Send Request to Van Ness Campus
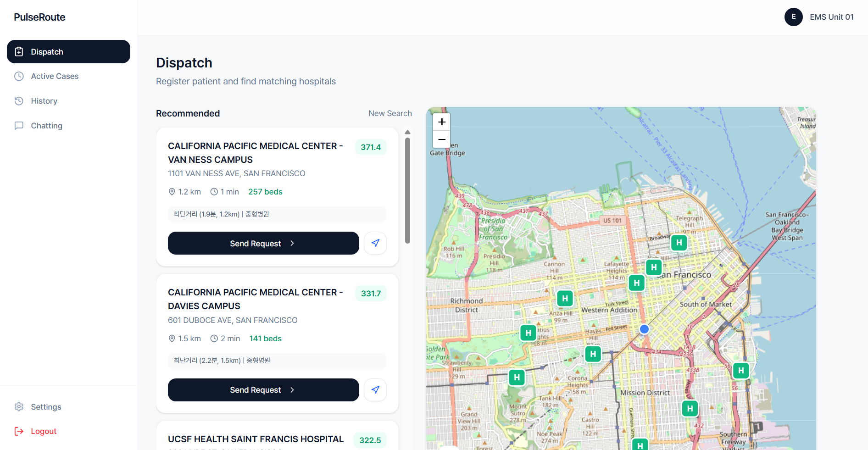868x450 pixels. [263, 243]
